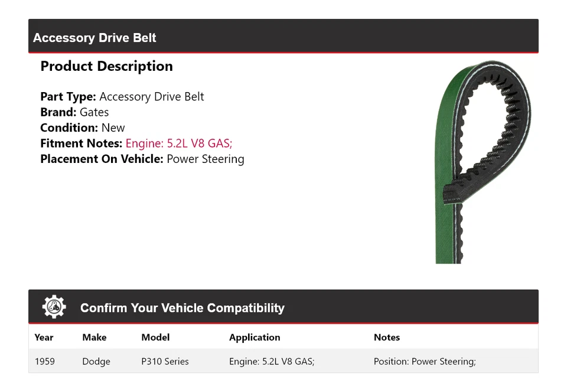Click the Engine 5.2L V8 GAS application cell
Image resolution: width=567 pixels, height=392 pixels.
click(x=271, y=361)
